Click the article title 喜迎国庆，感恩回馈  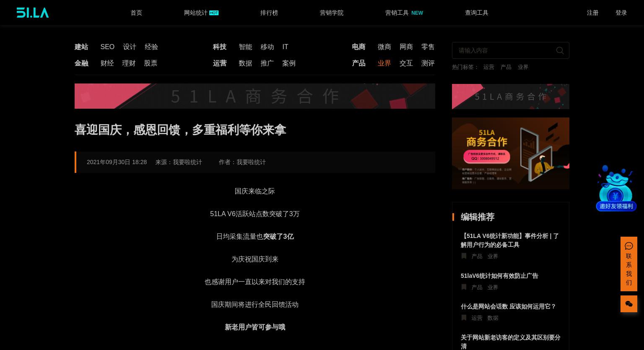tap(180, 130)
